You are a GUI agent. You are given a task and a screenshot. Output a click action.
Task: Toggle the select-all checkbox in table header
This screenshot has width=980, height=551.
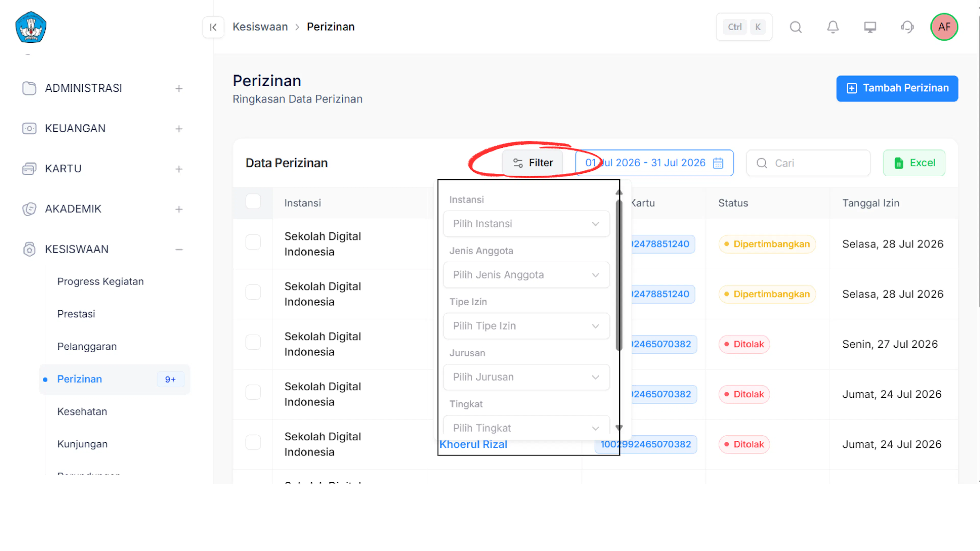point(253,202)
